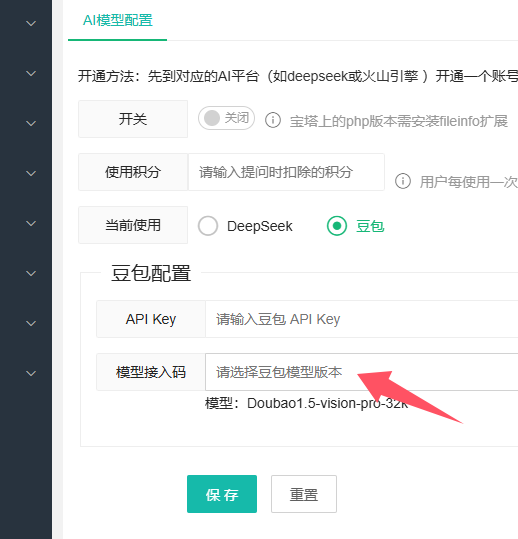
Task: Click the 重置 button
Action: (304, 494)
